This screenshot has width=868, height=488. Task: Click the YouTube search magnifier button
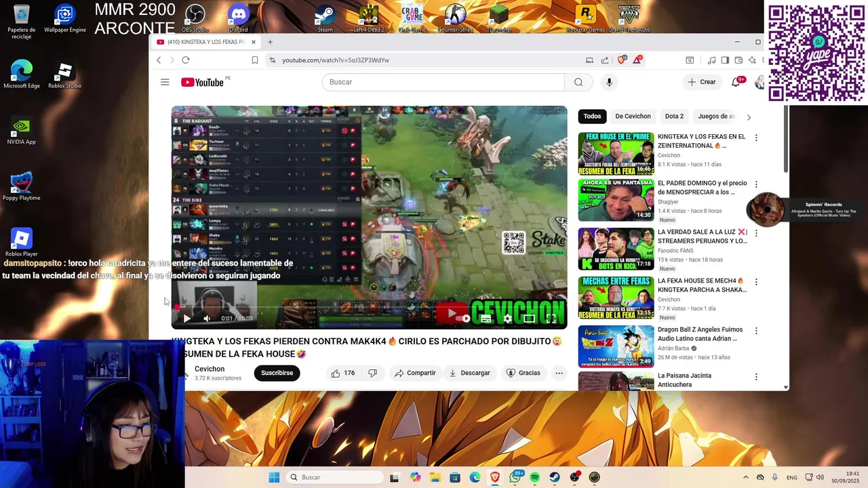point(578,82)
